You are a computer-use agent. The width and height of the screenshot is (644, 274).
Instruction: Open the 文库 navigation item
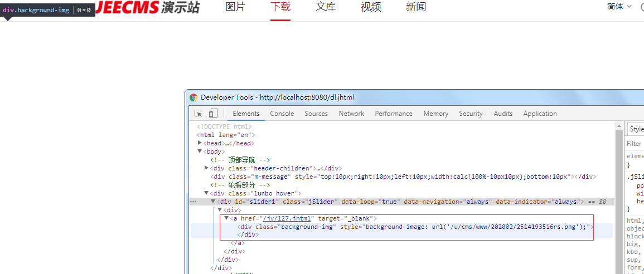[326, 7]
